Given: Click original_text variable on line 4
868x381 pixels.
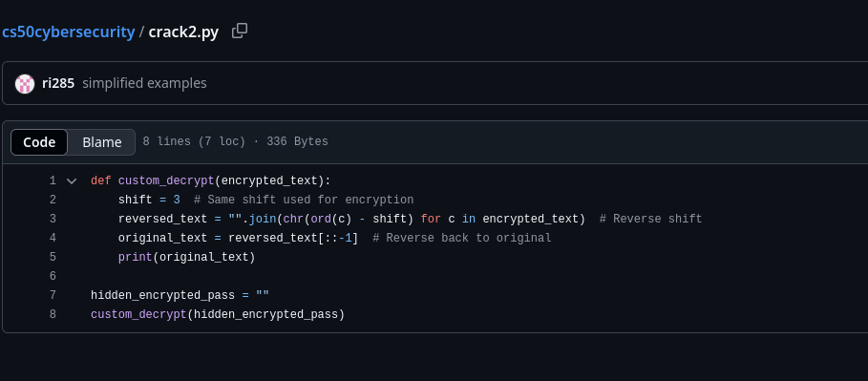Looking at the screenshot, I should [x=162, y=238].
